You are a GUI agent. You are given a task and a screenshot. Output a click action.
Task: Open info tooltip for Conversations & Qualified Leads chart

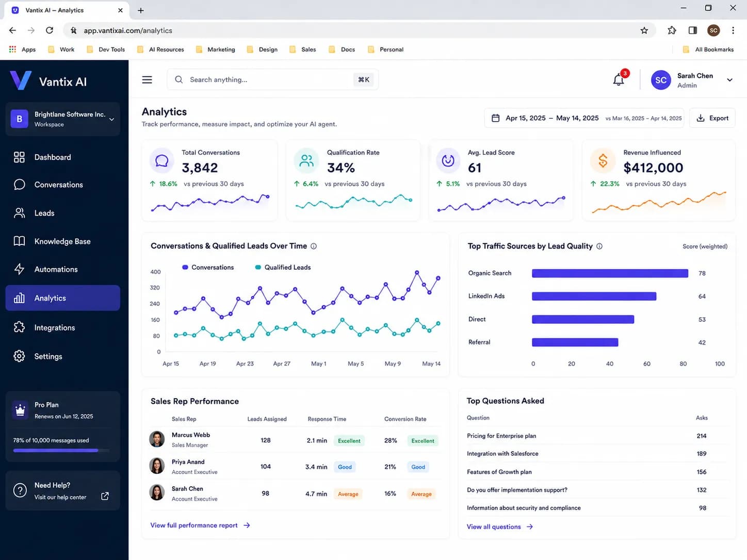pyautogui.click(x=314, y=246)
